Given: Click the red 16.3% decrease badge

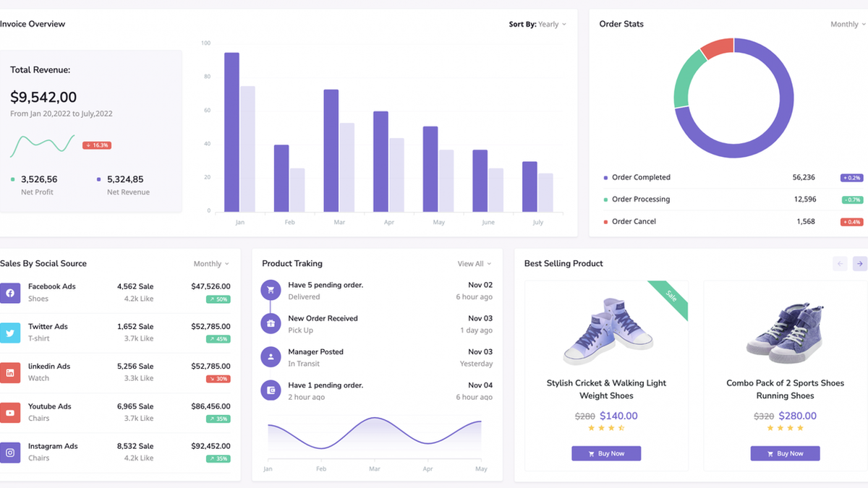Looking at the screenshot, I should pos(97,145).
